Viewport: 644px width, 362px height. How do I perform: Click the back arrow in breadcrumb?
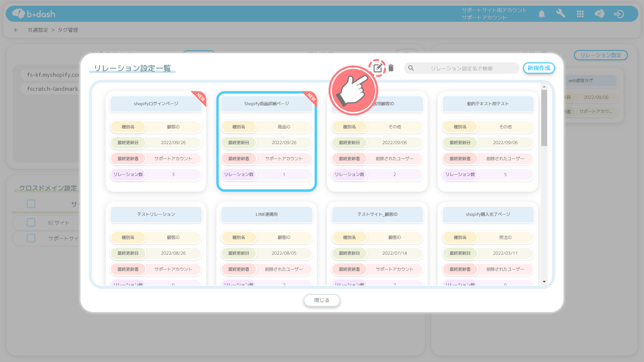coord(16,30)
